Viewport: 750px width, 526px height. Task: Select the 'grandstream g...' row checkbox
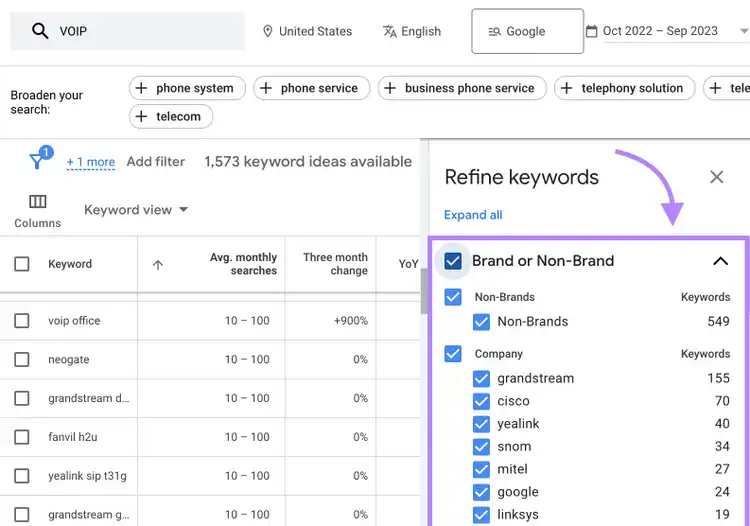coord(22,515)
